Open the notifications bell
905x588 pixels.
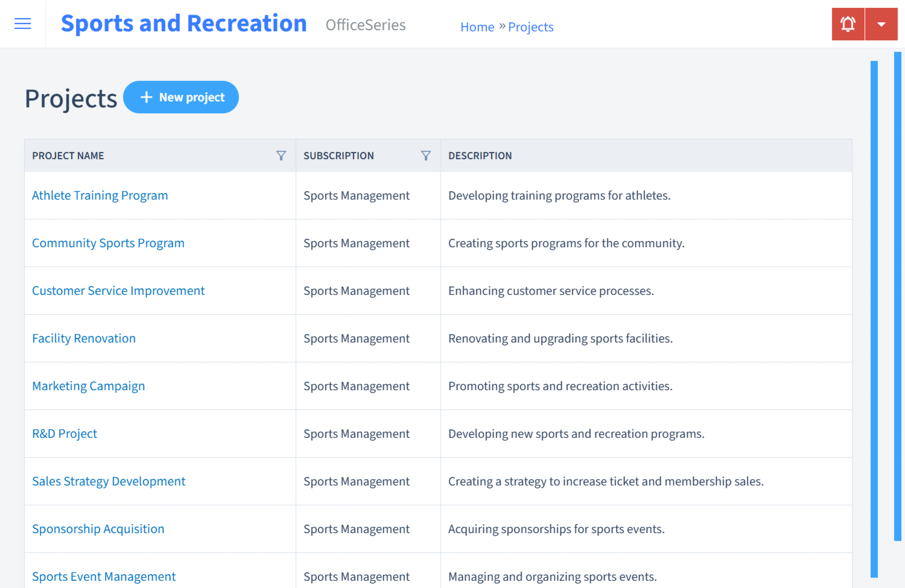point(848,24)
